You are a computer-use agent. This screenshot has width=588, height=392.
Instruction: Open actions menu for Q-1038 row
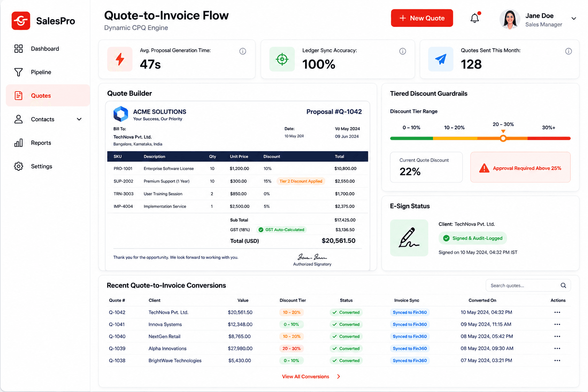(557, 361)
